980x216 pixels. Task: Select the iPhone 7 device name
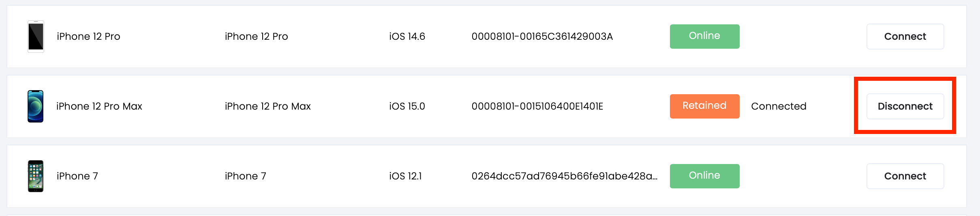(x=77, y=176)
